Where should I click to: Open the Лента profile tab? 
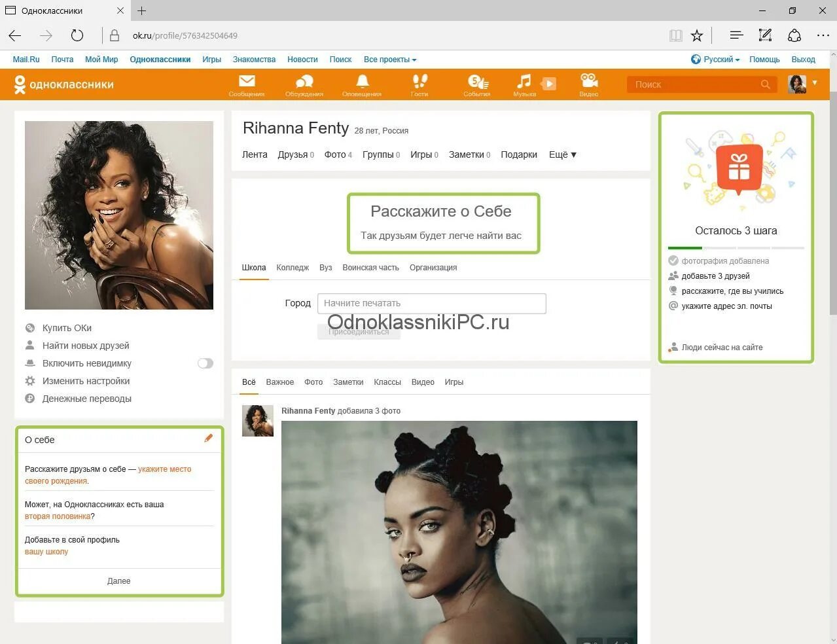255,154
